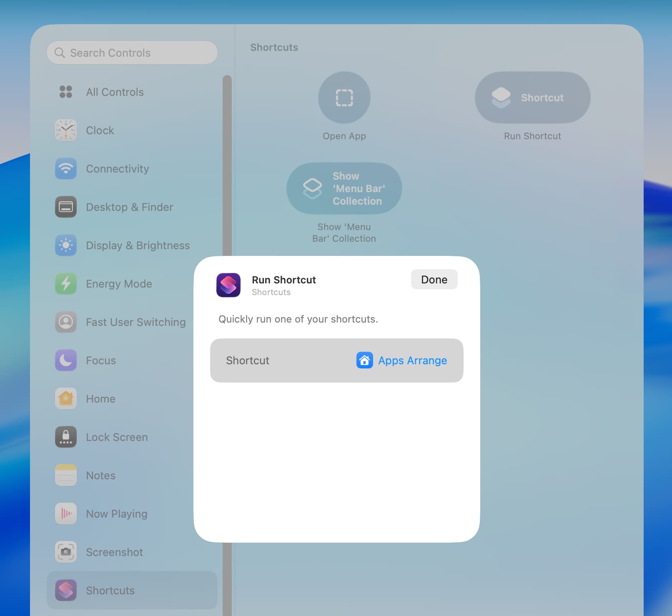Click the Shortcut row label in popup
The height and width of the screenshot is (616, 672).
(248, 361)
